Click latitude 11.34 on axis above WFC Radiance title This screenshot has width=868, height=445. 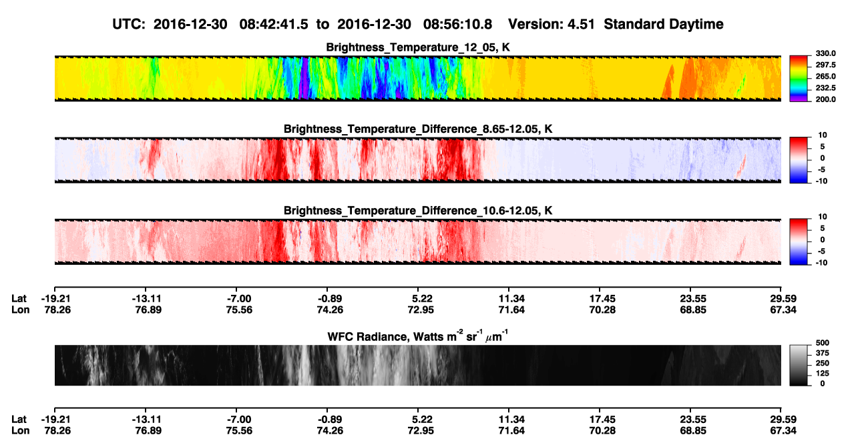(509, 298)
